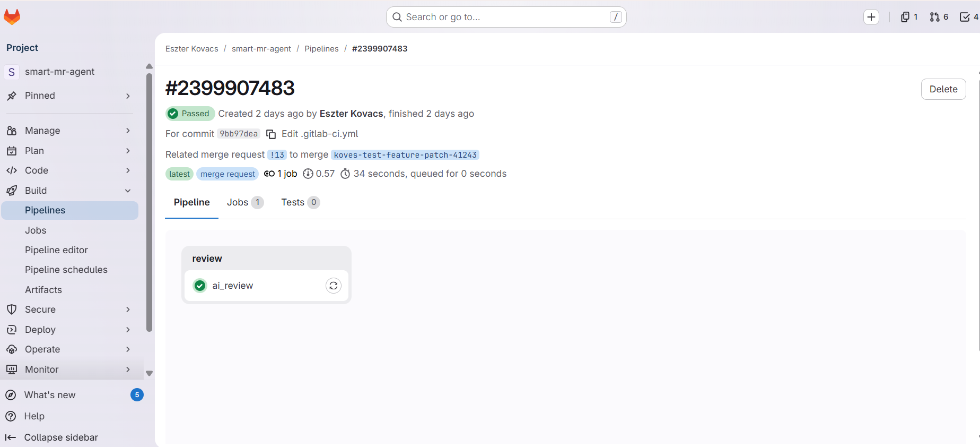Click the 1 job pipeline icon
This screenshot has height=447, width=980.
click(x=269, y=174)
